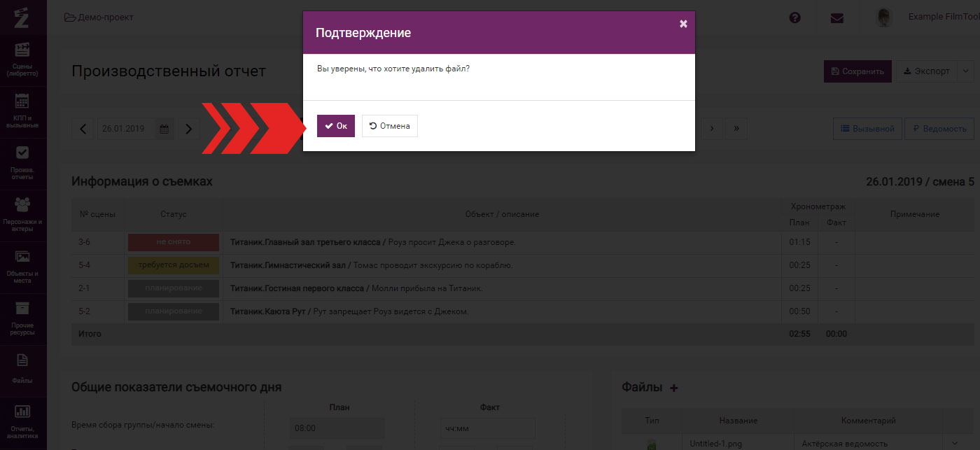Select scene row Титаник.Каюта Рут
This screenshot has width=980, height=450.
click(x=522, y=311)
